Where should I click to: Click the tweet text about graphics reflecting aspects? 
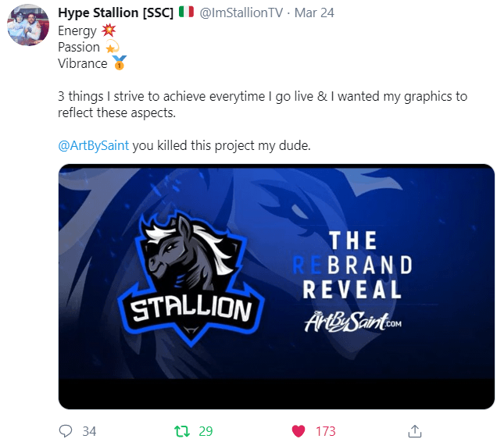(x=263, y=105)
